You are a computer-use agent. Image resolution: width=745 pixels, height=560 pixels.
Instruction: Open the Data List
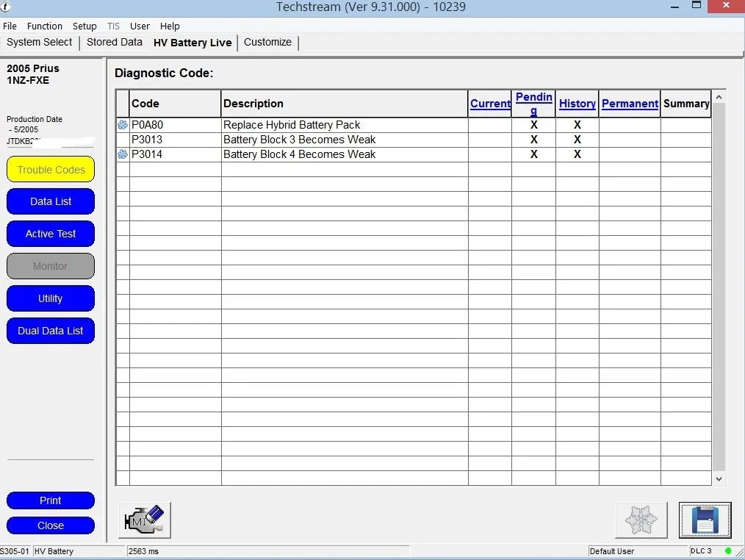point(51,201)
